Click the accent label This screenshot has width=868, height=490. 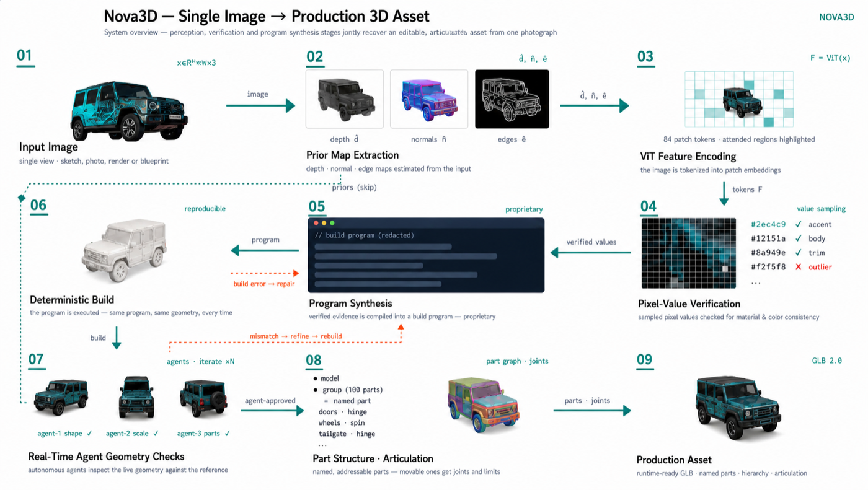[x=820, y=224]
